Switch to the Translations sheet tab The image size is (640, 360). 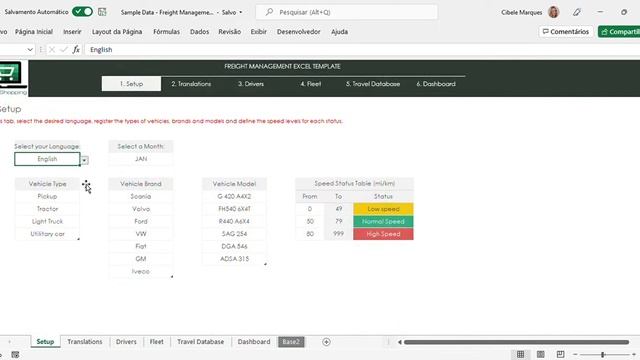tap(85, 342)
